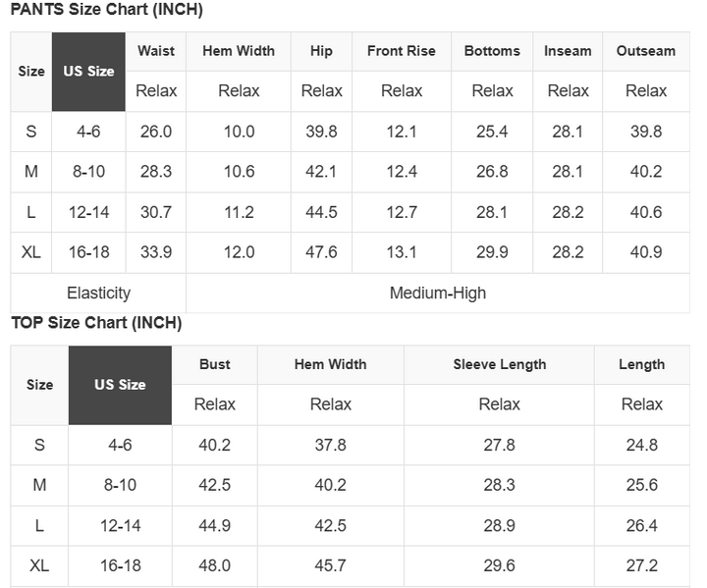Screen dimensions: 707x588
Task: Click the Front Rise column header
Action: pos(401,51)
